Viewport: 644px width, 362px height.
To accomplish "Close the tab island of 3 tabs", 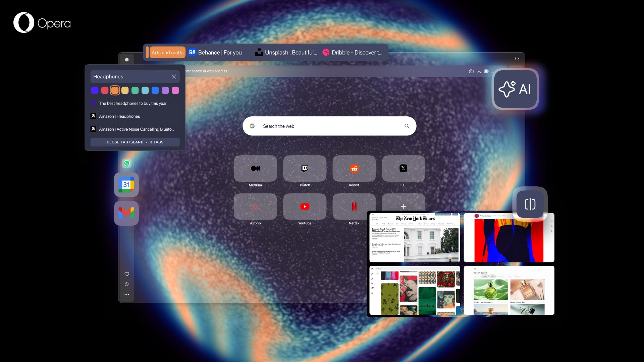I will [135, 142].
